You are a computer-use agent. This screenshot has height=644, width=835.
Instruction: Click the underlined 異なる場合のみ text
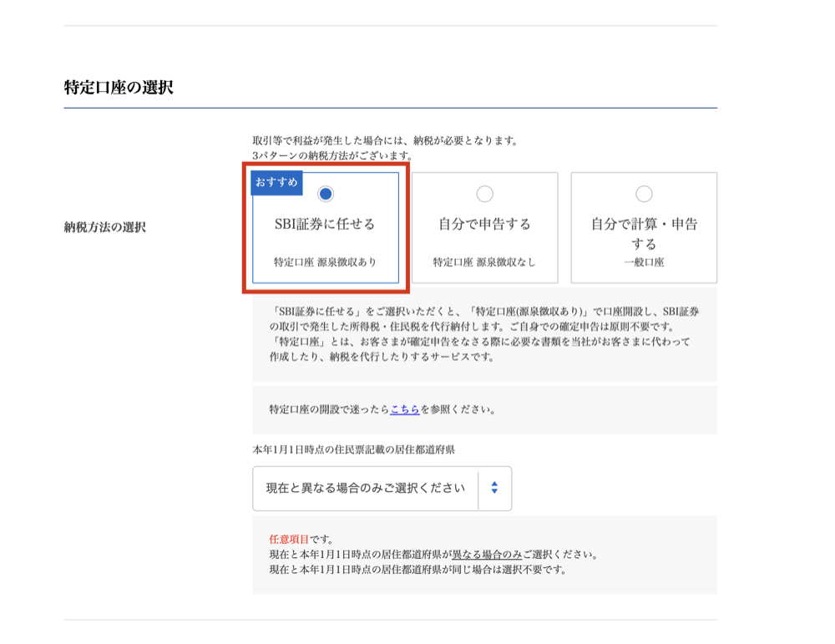[487, 555]
